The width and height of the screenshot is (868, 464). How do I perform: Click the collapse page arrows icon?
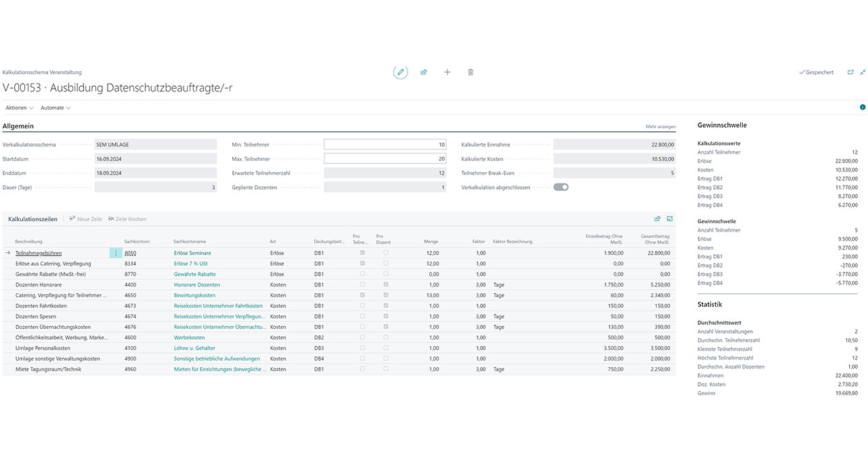[x=863, y=72]
